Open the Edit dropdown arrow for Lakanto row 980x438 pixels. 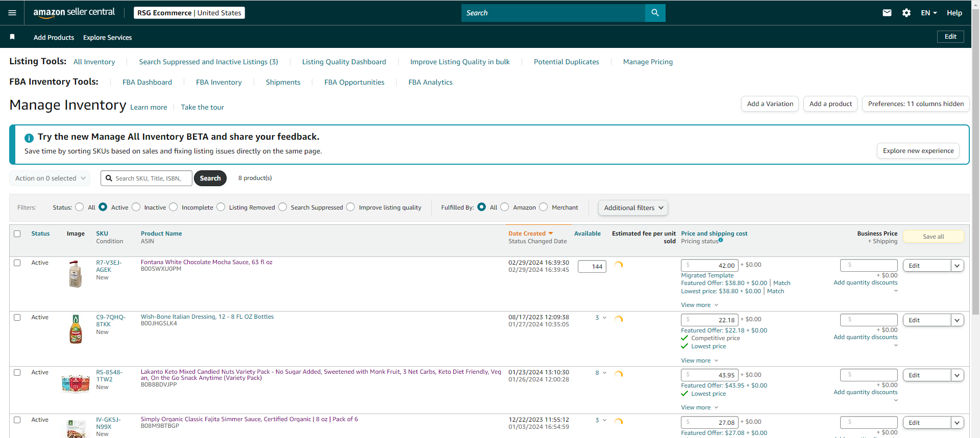(x=957, y=375)
